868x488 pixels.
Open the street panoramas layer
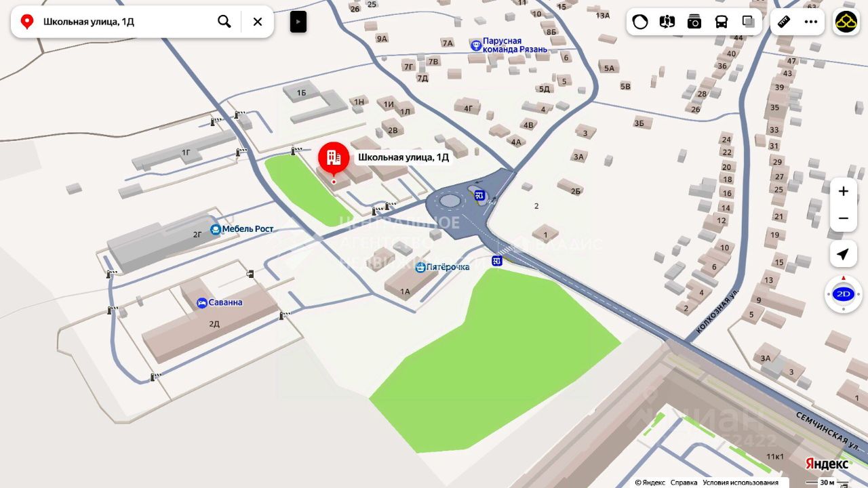click(667, 22)
